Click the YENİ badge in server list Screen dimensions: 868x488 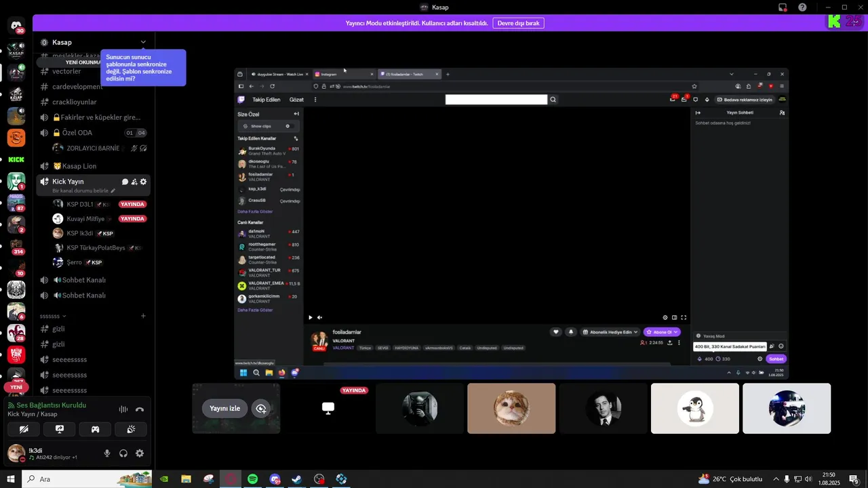pyautogui.click(x=16, y=387)
